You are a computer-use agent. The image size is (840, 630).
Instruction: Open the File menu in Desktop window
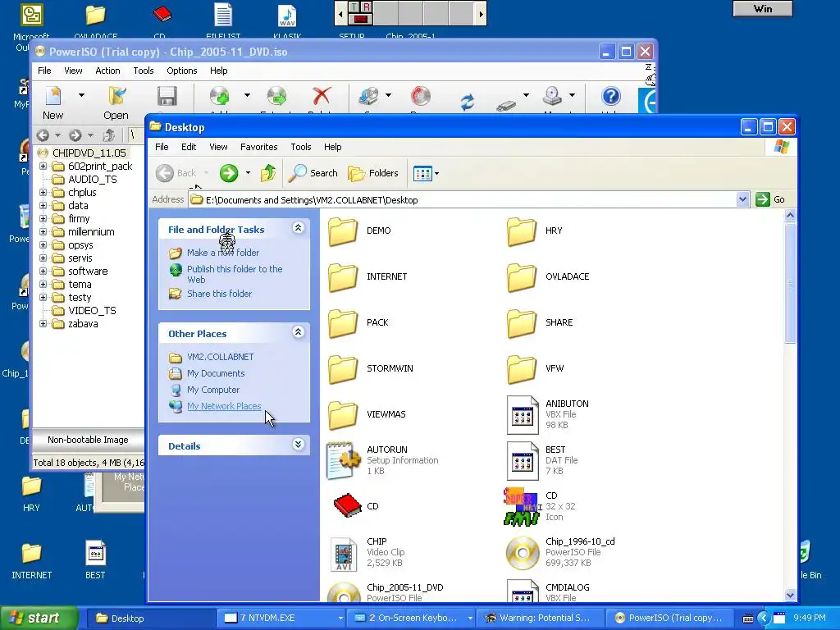(x=162, y=147)
